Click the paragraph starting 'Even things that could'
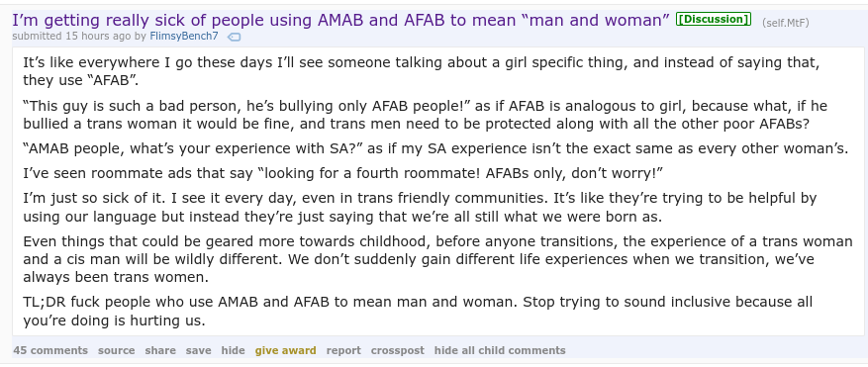Viewport: 868px width, 367px height. click(x=437, y=259)
